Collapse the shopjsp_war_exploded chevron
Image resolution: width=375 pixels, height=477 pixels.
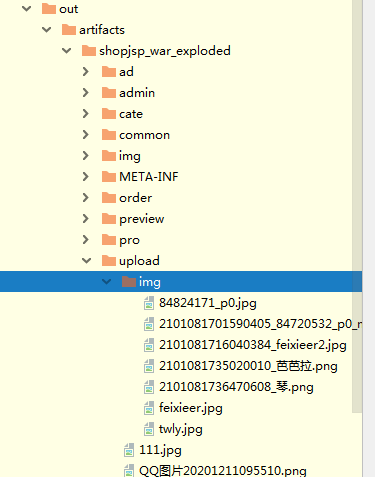(x=67, y=51)
